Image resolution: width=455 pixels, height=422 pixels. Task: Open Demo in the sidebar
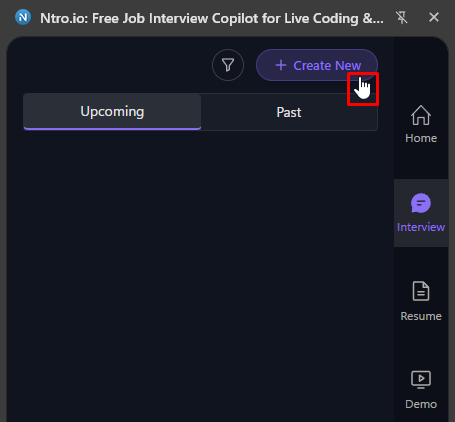(x=421, y=390)
